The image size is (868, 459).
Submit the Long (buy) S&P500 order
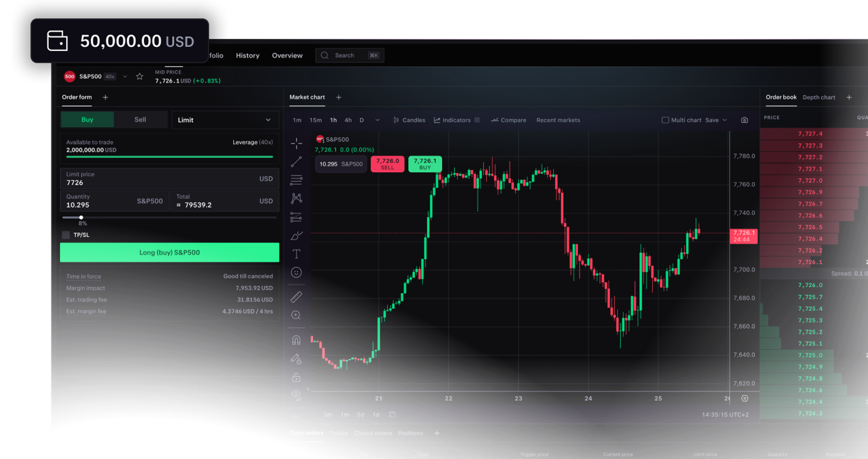(x=170, y=253)
